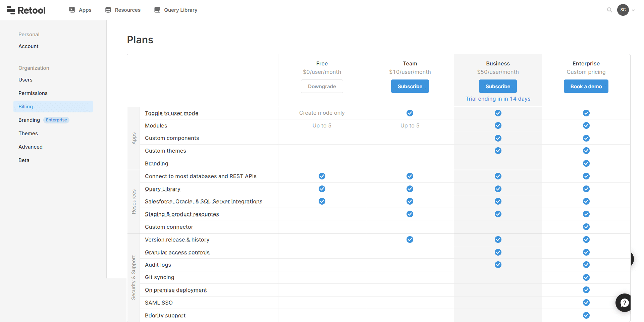Open Beta settings
Screen dimensions: 644x322
tap(24, 160)
